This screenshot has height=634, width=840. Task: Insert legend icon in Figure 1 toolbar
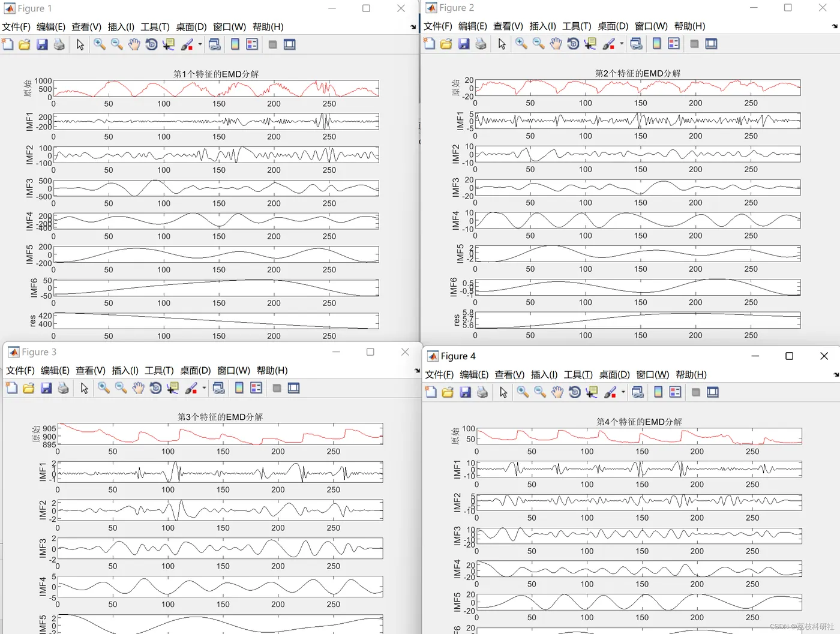click(252, 44)
